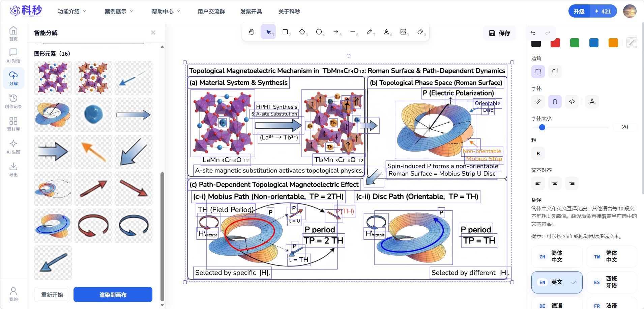Click the redo arrow icon
Screen dimensions: 644x309
548,33
